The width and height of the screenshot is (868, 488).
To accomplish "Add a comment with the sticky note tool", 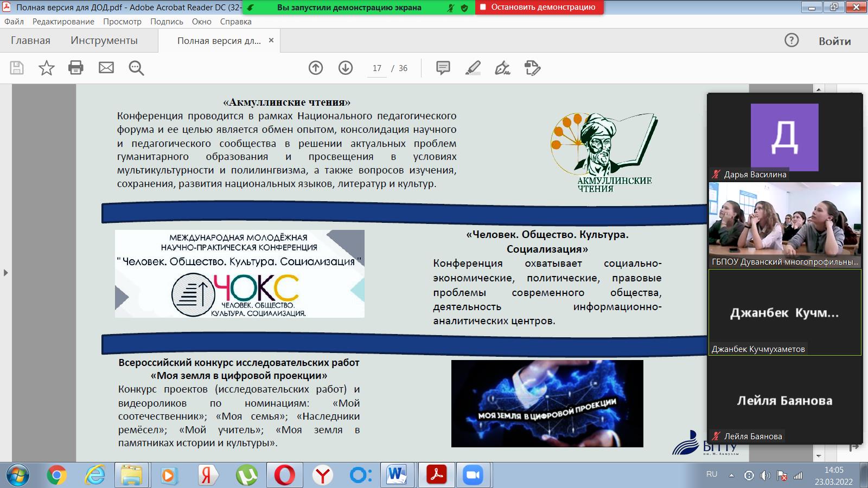I will [x=443, y=68].
